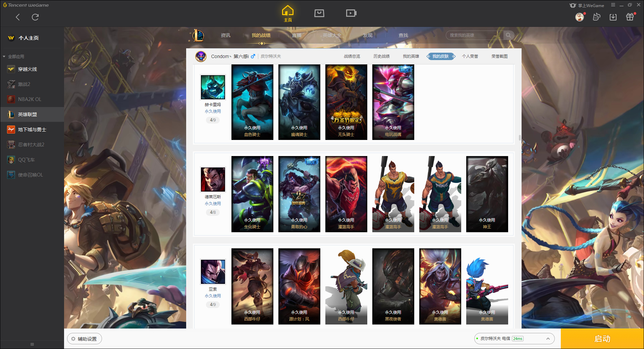Switch to 荣誉截图 sub-tab
This screenshot has height=349, width=644.
coord(499,56)
